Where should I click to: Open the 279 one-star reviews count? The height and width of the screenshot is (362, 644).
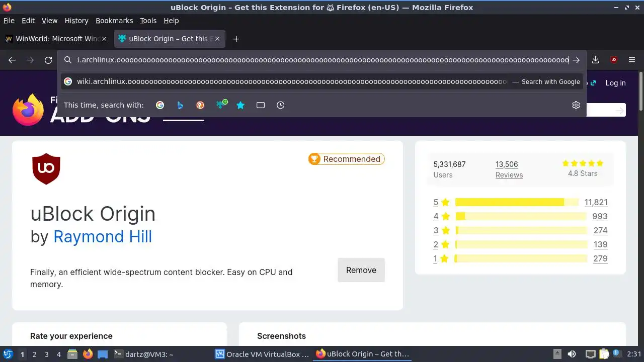point(600,258)
